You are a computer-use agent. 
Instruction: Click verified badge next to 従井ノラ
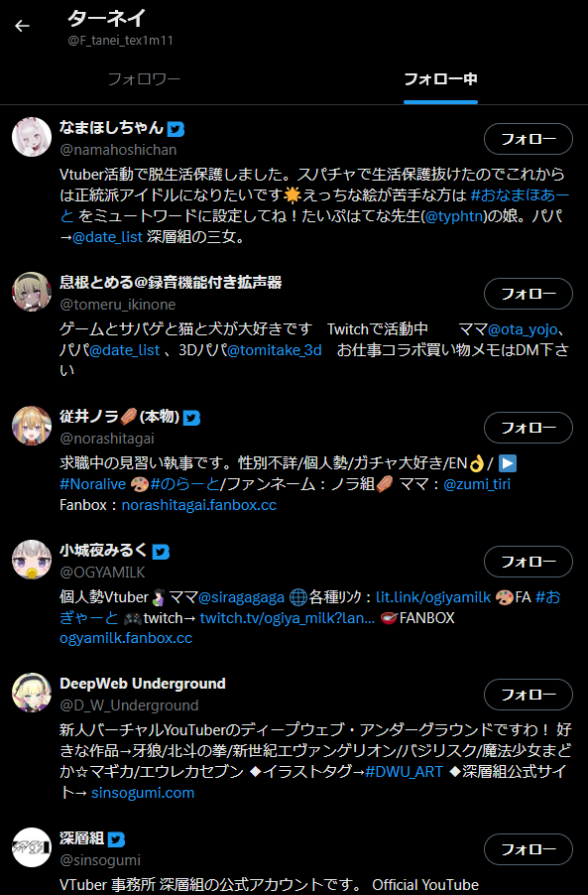point(192,418)
